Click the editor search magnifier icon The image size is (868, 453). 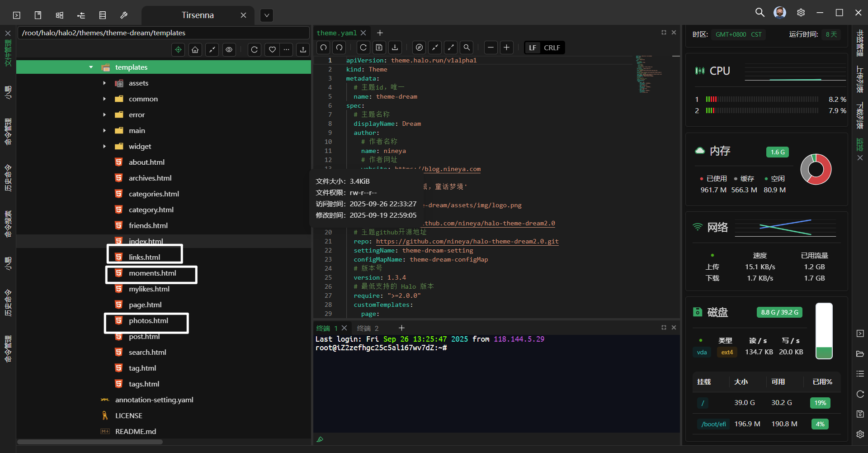click(x=467, y=48)
